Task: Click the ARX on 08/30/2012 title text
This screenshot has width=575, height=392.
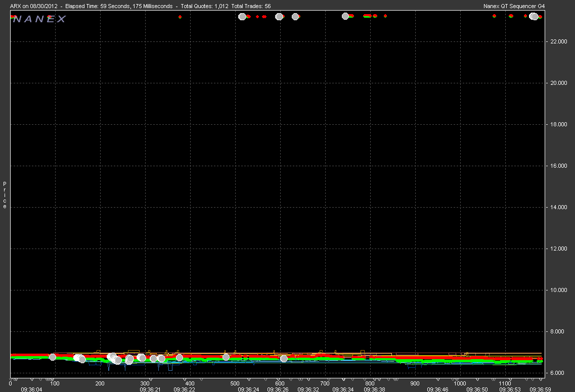Action: point(34,6)
